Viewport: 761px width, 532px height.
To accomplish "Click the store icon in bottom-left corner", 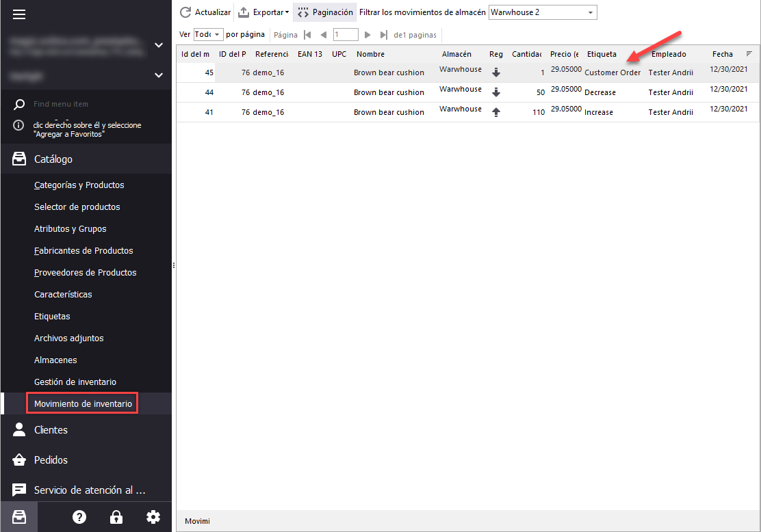I will tap(19, 517).
